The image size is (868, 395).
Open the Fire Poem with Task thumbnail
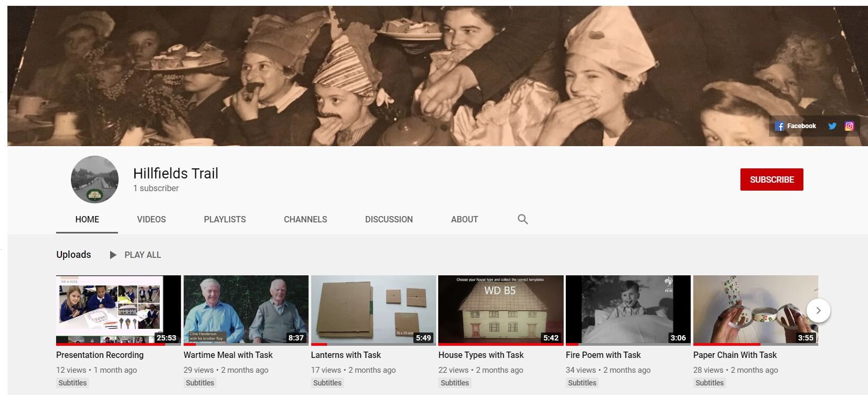click(628, 310)
